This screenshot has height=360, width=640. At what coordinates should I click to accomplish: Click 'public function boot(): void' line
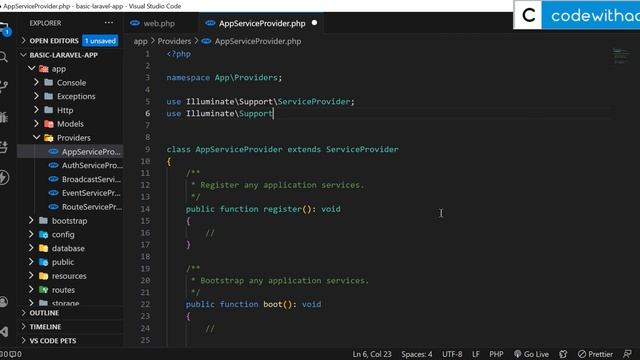(x=253, y=304)
